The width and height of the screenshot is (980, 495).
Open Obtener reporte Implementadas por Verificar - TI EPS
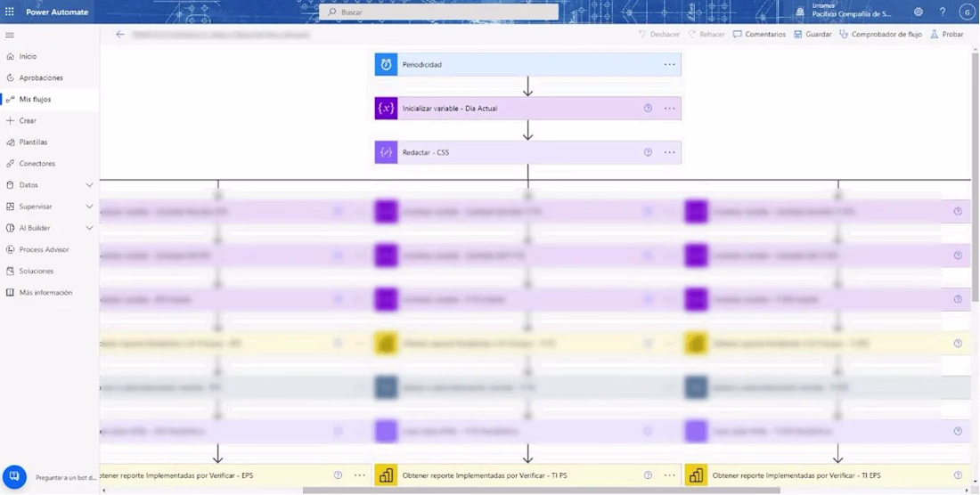(x=829, y=475)
